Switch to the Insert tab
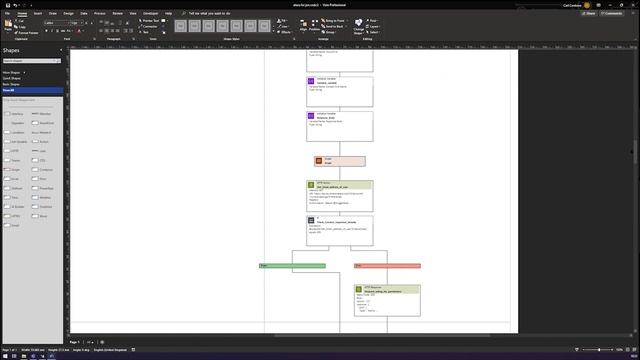The width and height of the screenshot is (640, 360). (38, 13)
